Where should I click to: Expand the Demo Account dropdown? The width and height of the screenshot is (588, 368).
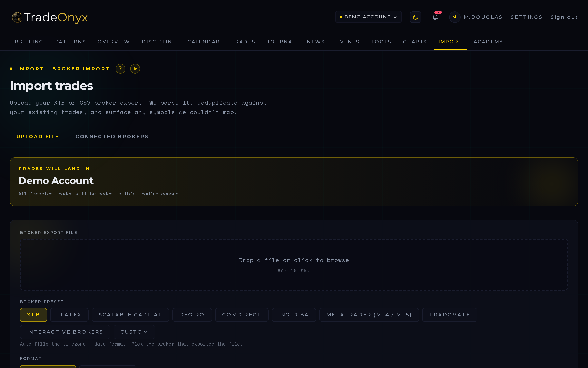coord(368,17)
